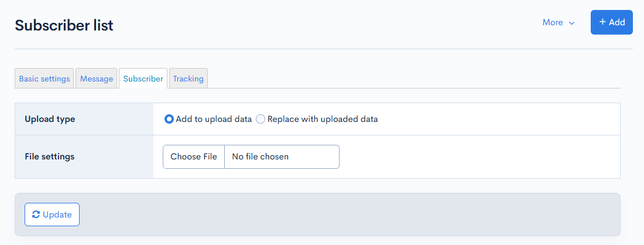Select the 'Replace with uploaded data' radio button
The width and height of the screenshot is (644, 245).
[x=261, y=119]
